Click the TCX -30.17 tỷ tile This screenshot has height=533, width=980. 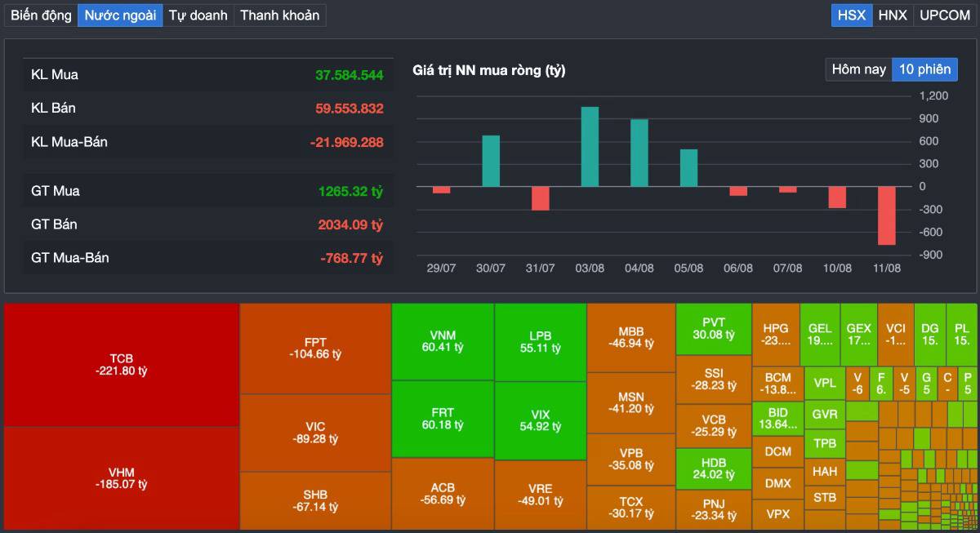point(630,508)
